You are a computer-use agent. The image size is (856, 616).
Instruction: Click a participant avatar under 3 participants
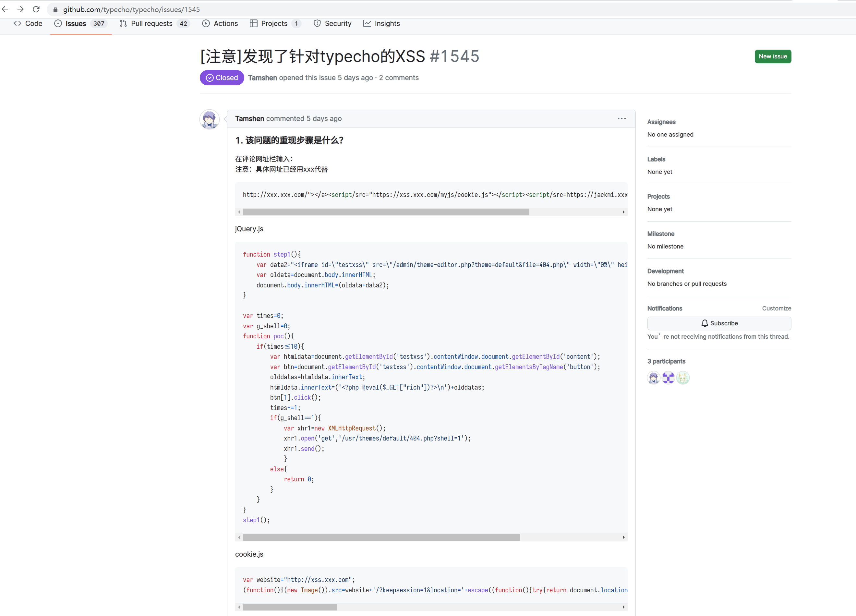tap(654, 378)
